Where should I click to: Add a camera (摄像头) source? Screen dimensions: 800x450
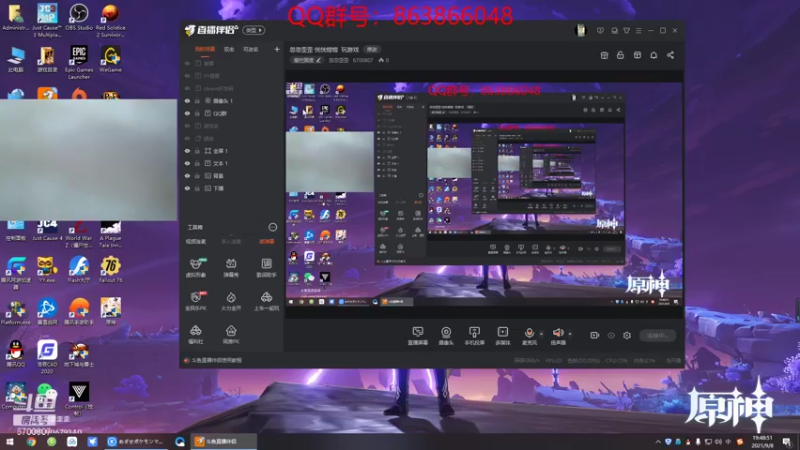(x=446, y=336)
